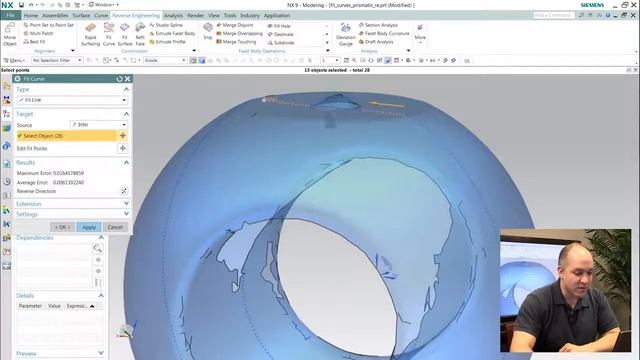
Task: Choose the Multi Patch alignment tool
Action: [x=38, y=33]
